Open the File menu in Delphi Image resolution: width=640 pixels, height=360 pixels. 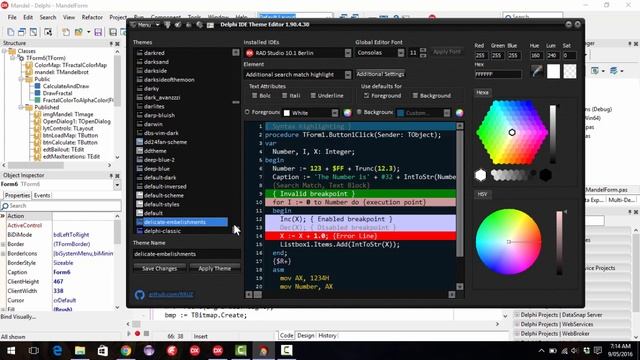click(12, 17)
